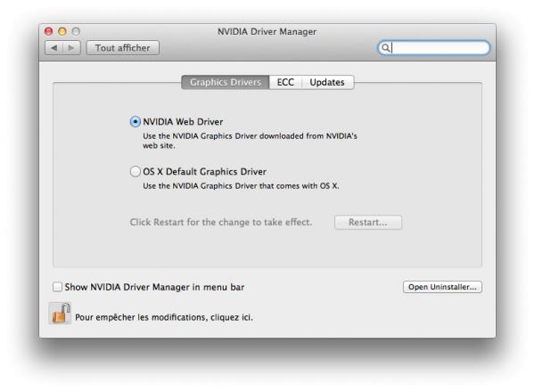This screenshot has height=392, width=535.
Task: Close the window with the red button
Action: click(49, 31)
